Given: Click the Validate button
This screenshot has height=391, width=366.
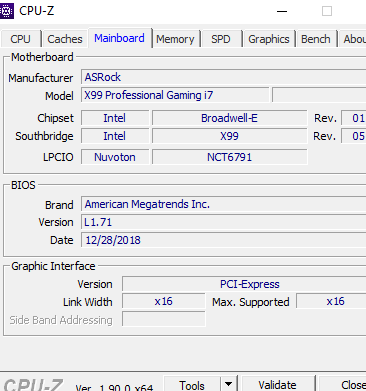Looking at the screenshot, I should click(277, 384).
